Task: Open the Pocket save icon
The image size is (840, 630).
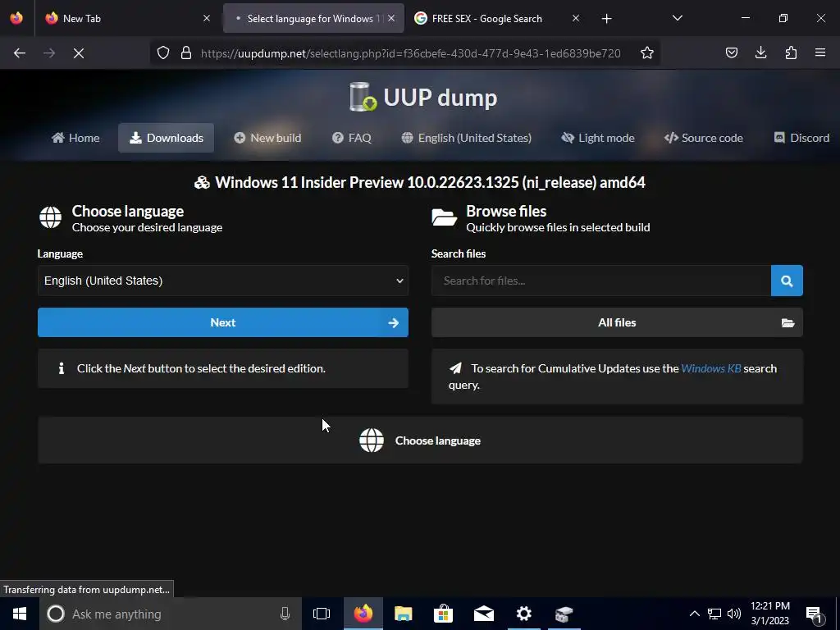Action: click(x=731, y=52)
